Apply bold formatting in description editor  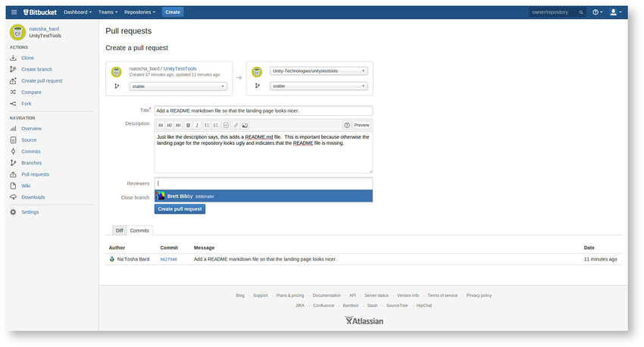188,125
